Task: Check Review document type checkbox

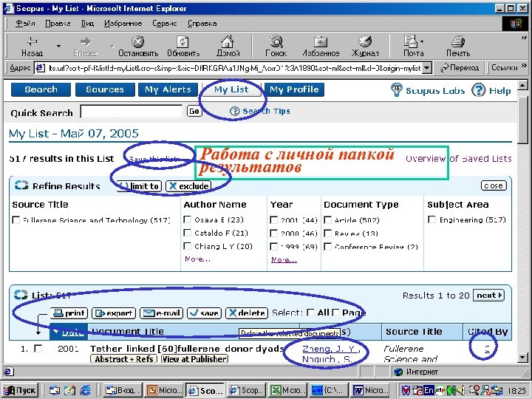Action: click(327, 233)
